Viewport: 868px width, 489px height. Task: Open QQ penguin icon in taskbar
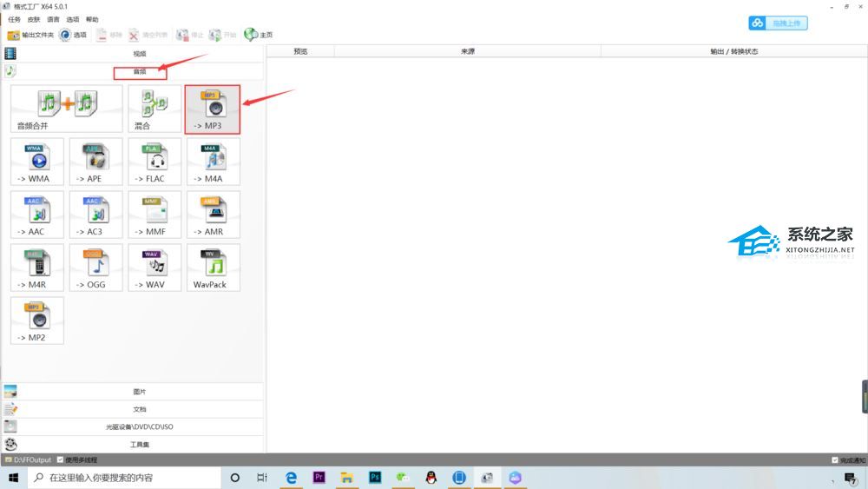point(431,478)
